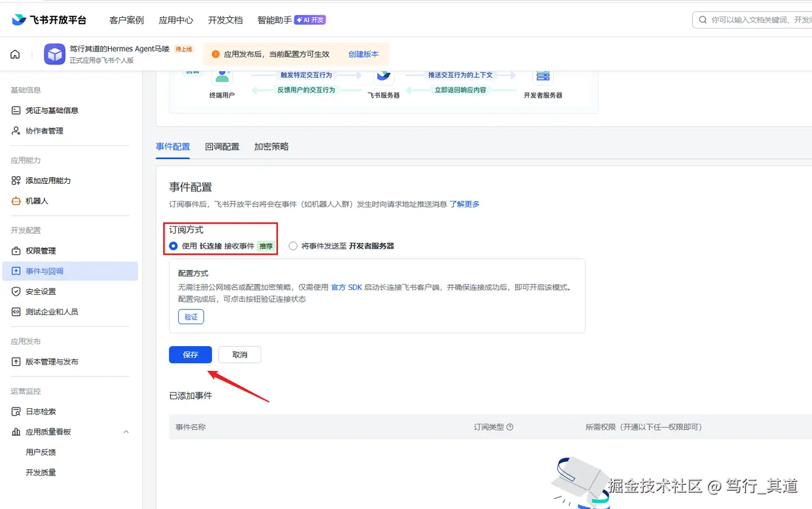Click the 协作者管理 person icon
The width and height of the screenshot is (812, 509).
pyautogui.click(x=16, y=131)
